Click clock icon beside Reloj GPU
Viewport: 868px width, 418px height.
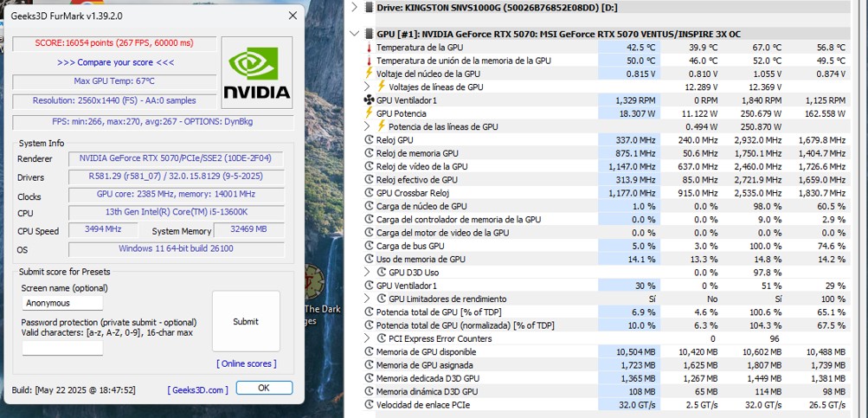(370, 140)
